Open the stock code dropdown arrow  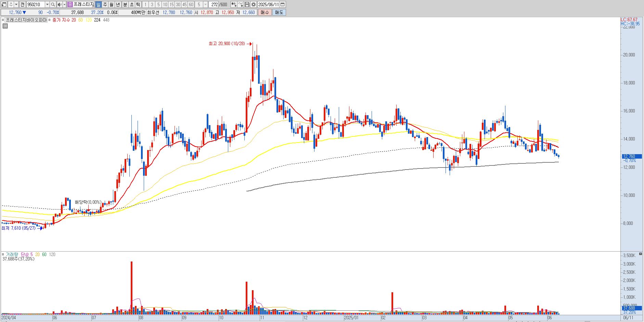pyautogui.click(x=47, y=4)
